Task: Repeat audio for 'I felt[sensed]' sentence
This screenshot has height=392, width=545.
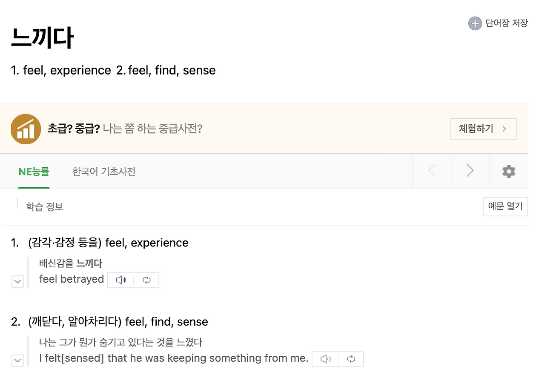Action: [351, 359]
